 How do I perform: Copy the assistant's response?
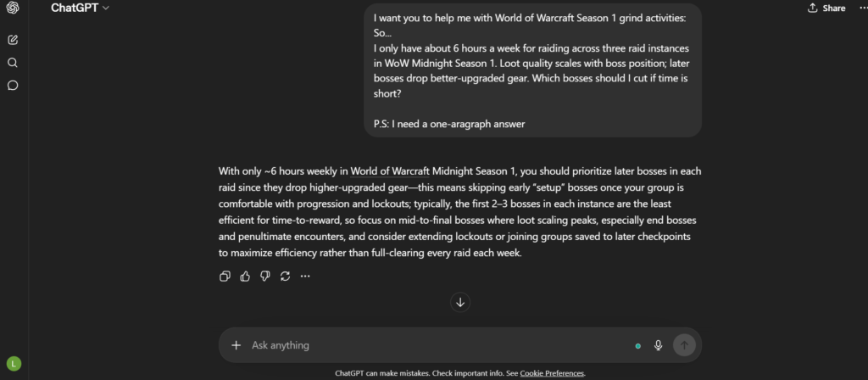pos(225,276)
